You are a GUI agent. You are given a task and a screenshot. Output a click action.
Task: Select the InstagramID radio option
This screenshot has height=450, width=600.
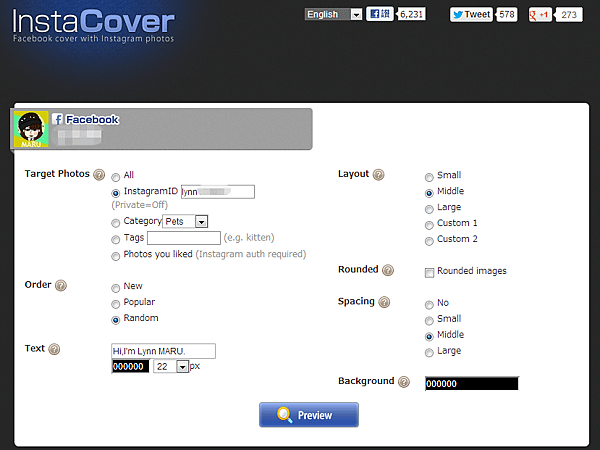click(x=116, y=193)
